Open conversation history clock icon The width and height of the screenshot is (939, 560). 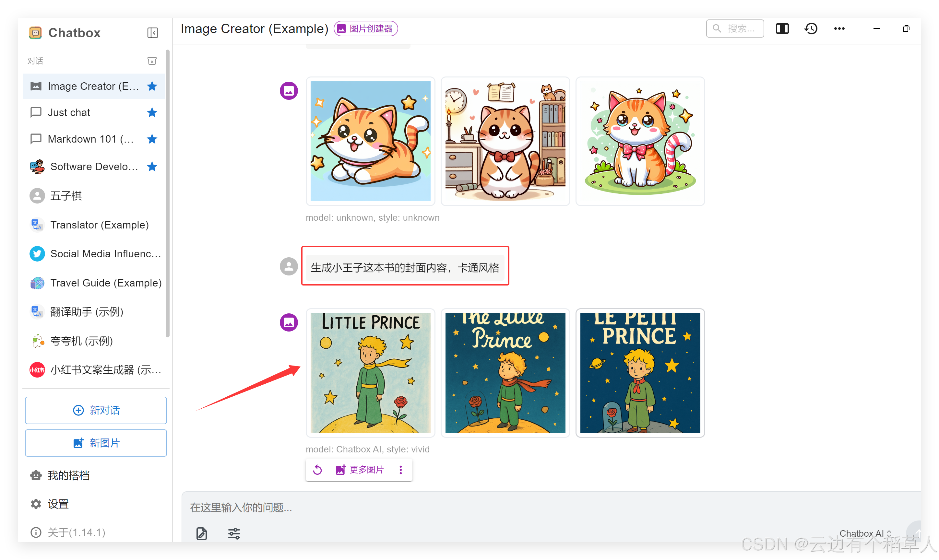click(811, 29)
